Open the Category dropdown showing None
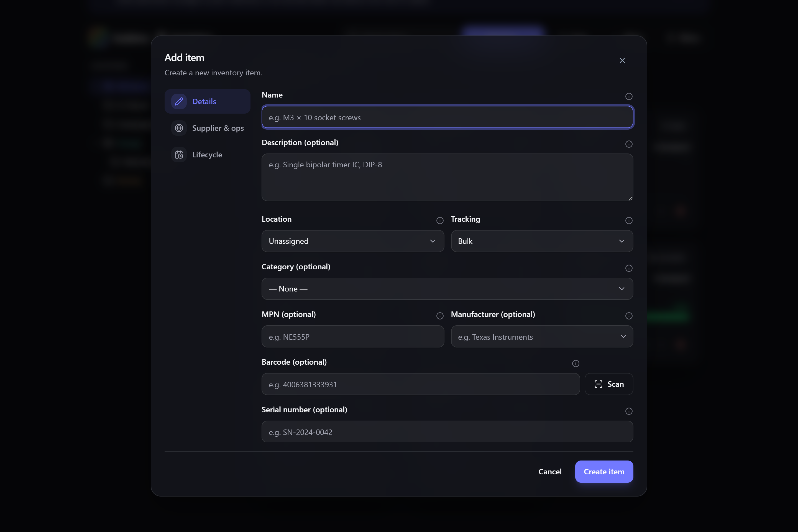This screenshot has width=798, height=532. (x=447, y=289)
